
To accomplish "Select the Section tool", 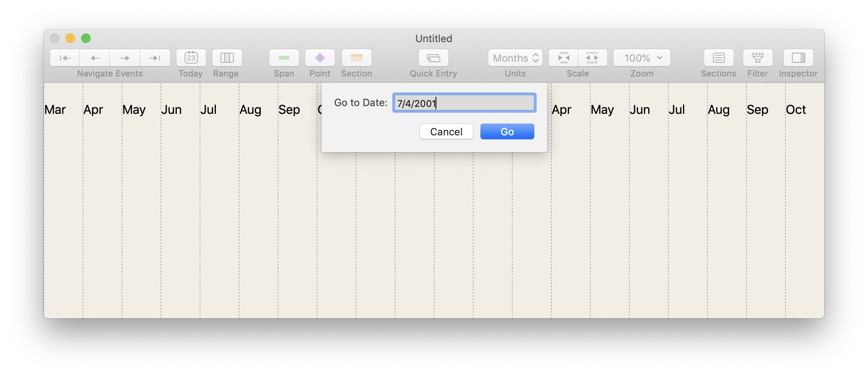I will 356,58.
